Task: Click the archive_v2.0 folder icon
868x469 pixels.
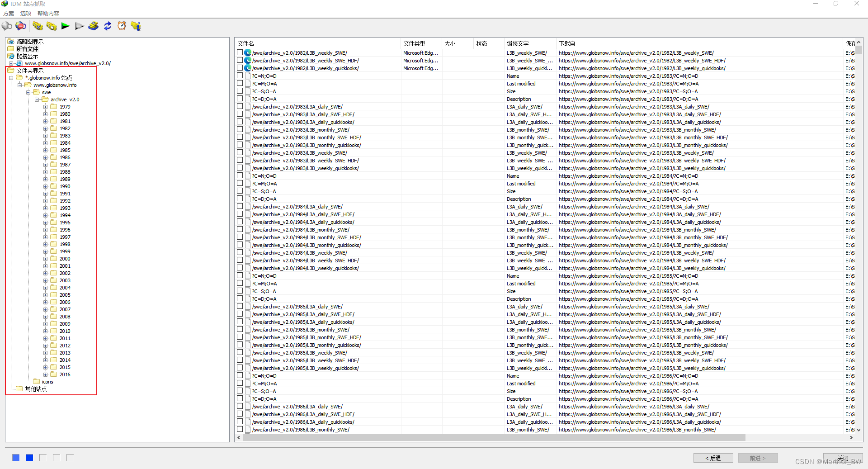Action: click(x=45, y=99)
